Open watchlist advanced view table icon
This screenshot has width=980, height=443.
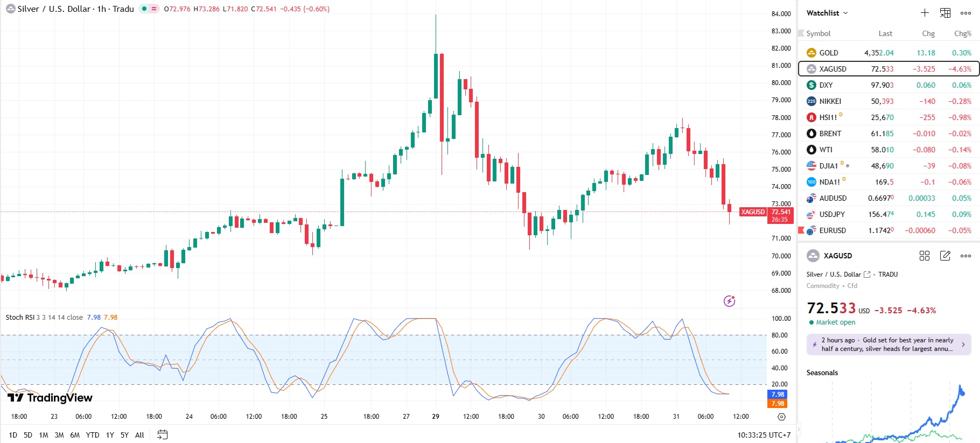pos(945,13)
